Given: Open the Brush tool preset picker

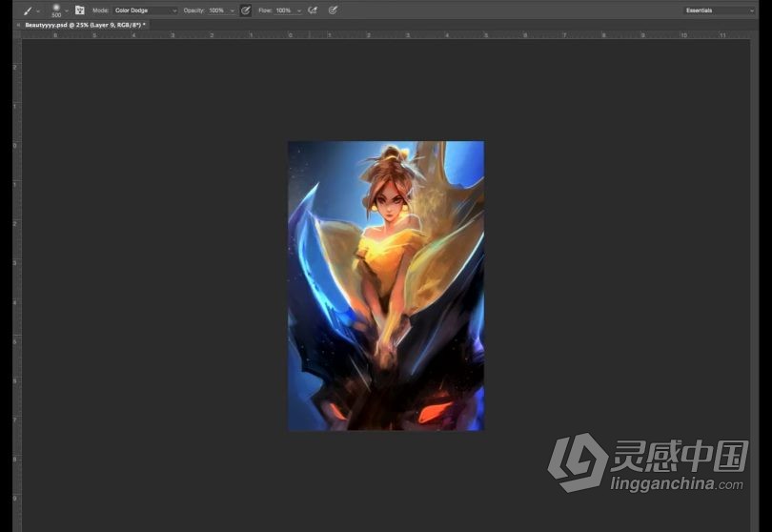Looking at the screenshot, I should coord(28,10).
